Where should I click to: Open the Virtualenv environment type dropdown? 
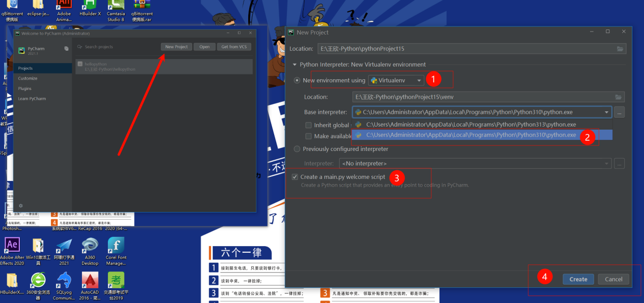[x=396, y=80]
